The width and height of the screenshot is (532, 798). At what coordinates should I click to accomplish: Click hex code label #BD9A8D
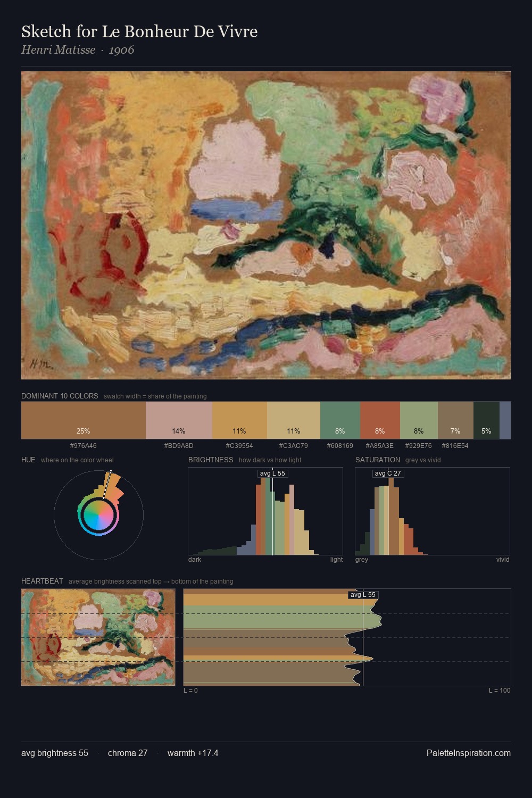(x=179, y=446)
